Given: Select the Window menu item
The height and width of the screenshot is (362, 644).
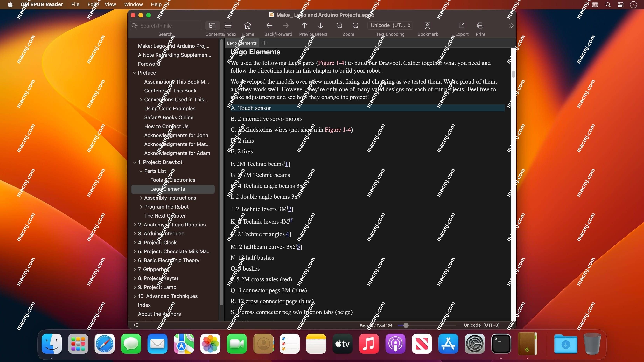Looking at the screenshot, I should click(133, 4).
